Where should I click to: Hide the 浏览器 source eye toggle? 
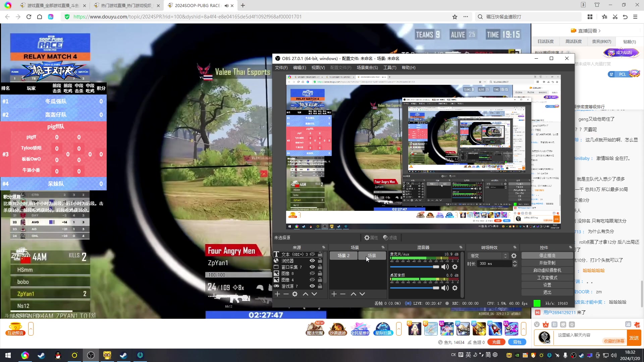(x=312, y=261)
